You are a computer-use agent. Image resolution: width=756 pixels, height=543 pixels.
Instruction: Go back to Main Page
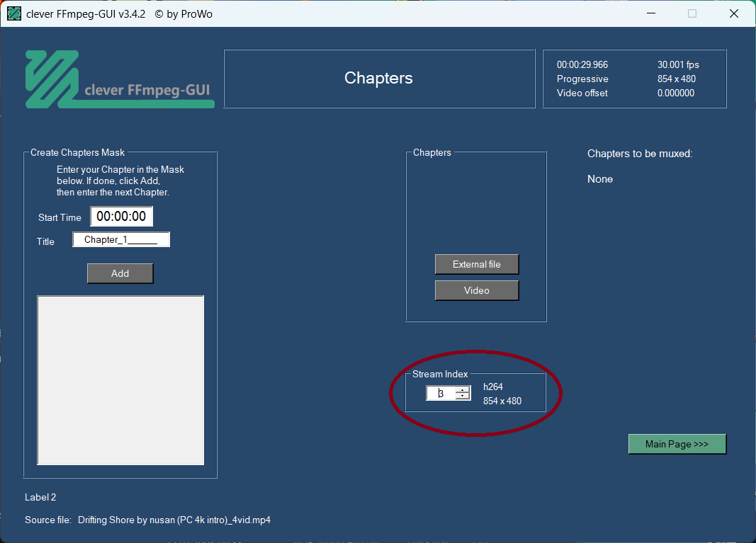pos(677,444)
